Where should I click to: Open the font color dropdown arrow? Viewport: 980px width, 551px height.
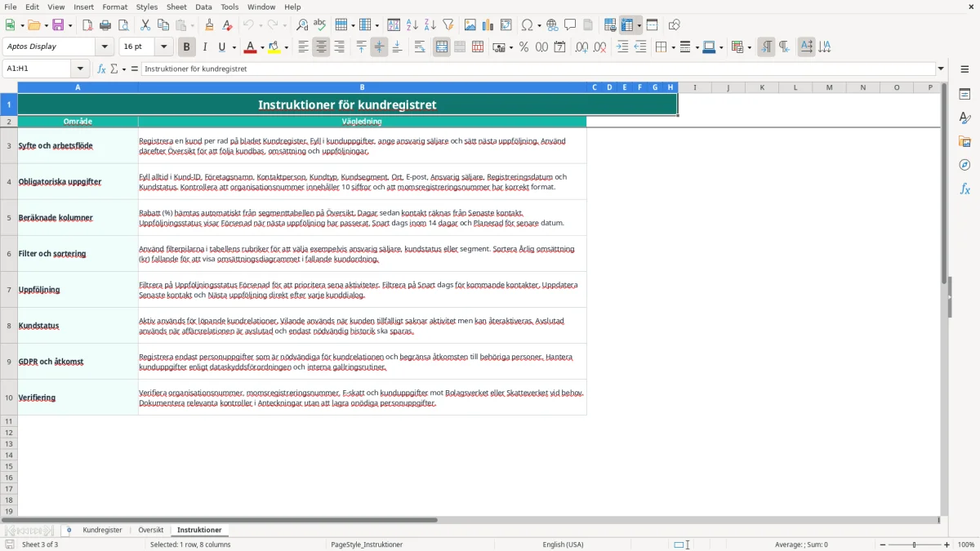coord(261,47)
